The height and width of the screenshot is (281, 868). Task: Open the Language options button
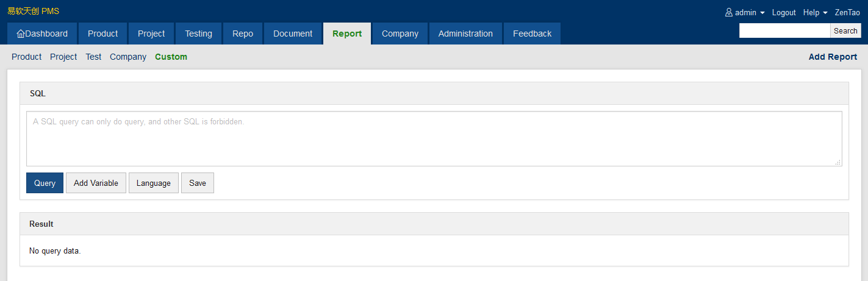pos(153,183)
